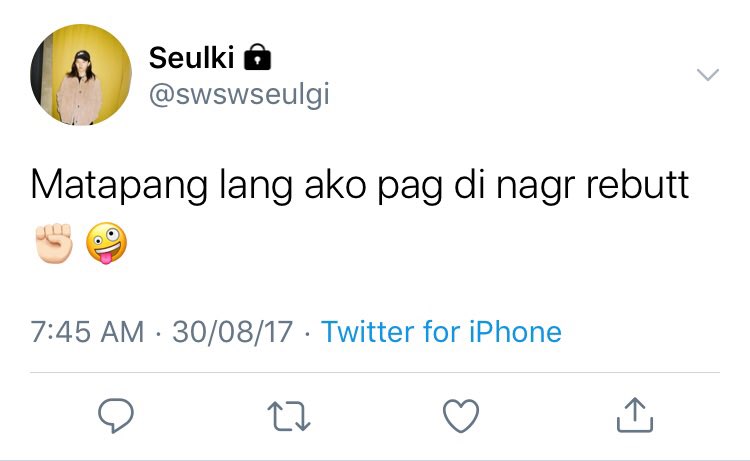The height and width of the screenshot is (461, 750).
Task: Click the padlock icon beside Seulki
Action: (257, 57)
